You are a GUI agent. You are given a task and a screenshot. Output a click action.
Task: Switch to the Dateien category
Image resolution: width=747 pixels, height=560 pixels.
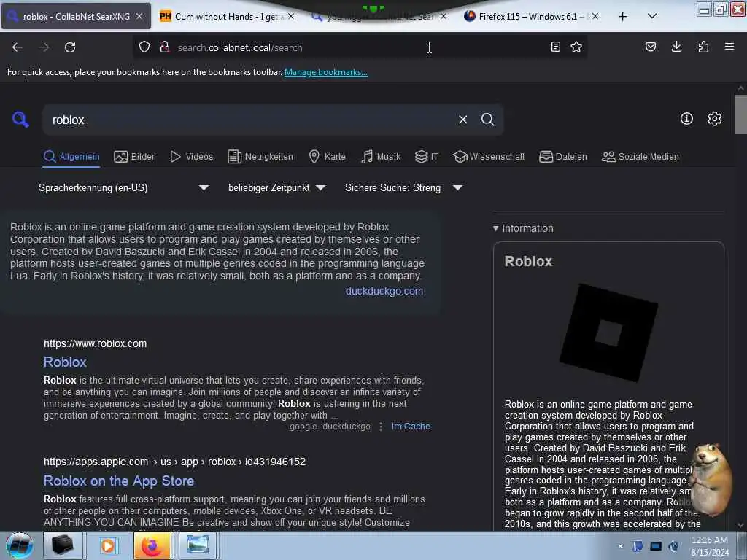pyautogui.click(x=563, y=157)
